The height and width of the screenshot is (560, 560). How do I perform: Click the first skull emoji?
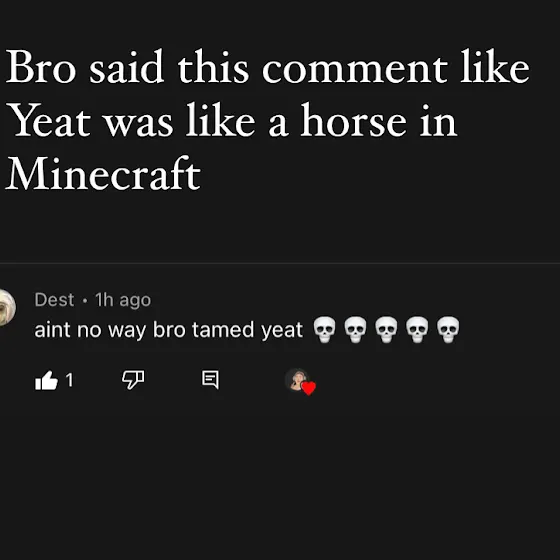(x=324, y=329)
